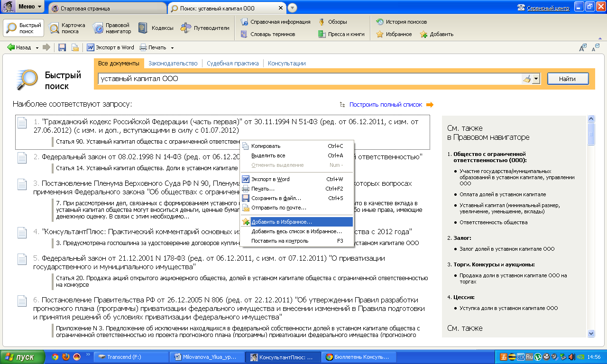Launch Chrome from the quick launch bar
Viewport: 607px width, 364px height.
55,357
